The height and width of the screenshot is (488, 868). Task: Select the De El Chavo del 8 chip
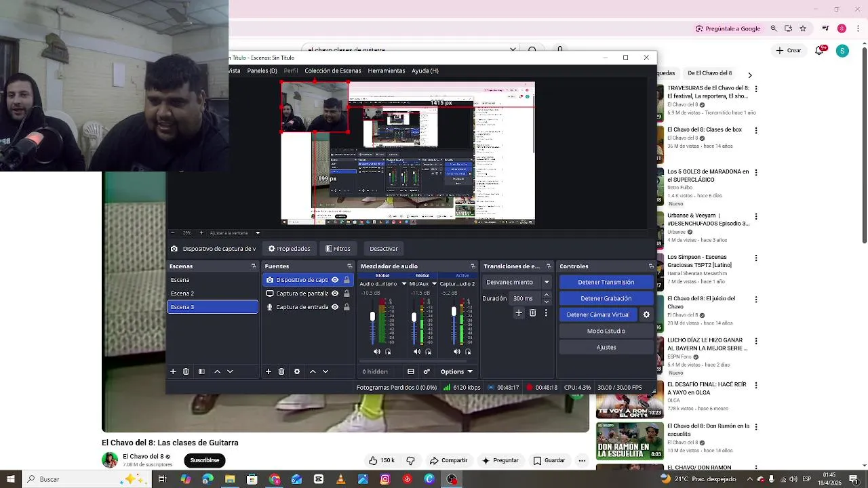click(x=710, y=73)
